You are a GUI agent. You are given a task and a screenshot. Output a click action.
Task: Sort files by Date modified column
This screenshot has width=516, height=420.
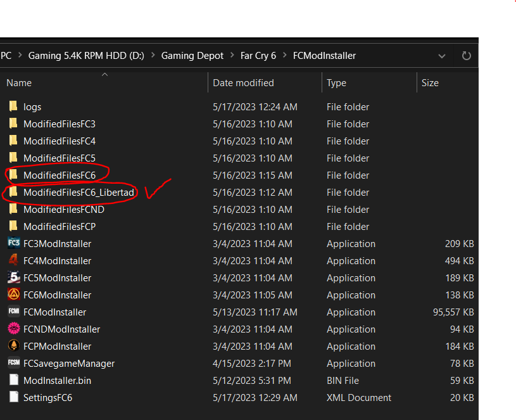(x=243, y=83)
